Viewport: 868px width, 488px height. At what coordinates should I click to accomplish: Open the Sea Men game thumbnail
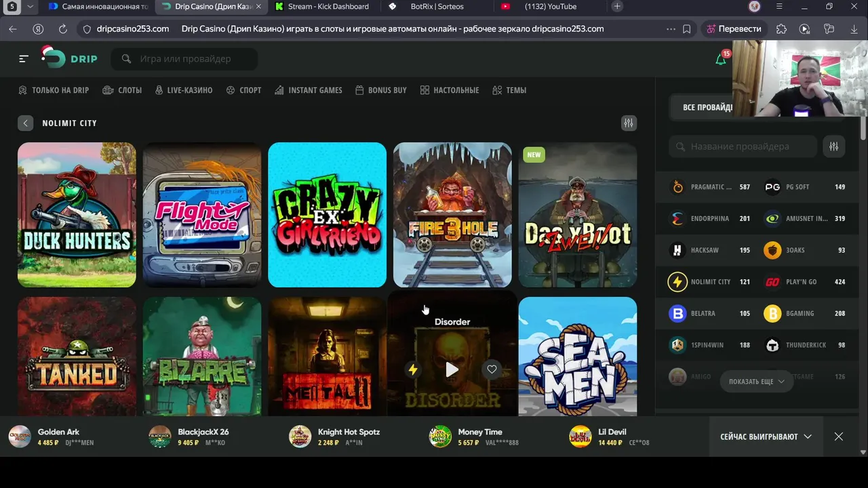pos(578,357)
